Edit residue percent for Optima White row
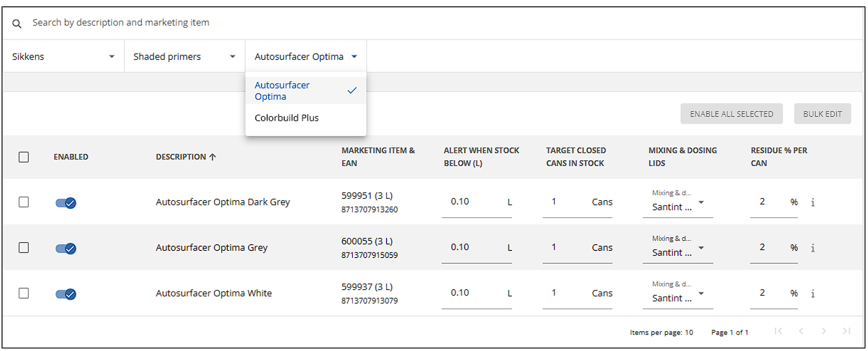Viewport: 868px width, 351px height. pos(774,294)
